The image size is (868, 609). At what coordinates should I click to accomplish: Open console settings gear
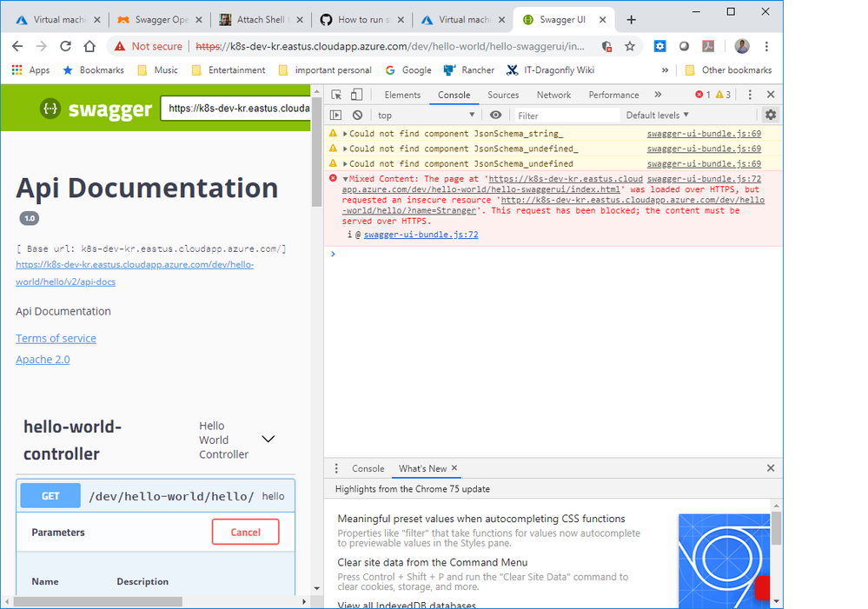pos(770,115)
